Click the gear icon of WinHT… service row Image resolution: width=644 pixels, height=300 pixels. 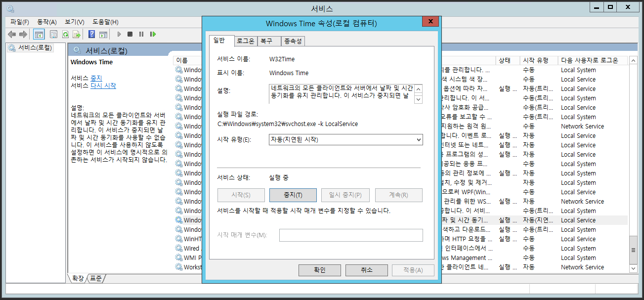point(178,239)
